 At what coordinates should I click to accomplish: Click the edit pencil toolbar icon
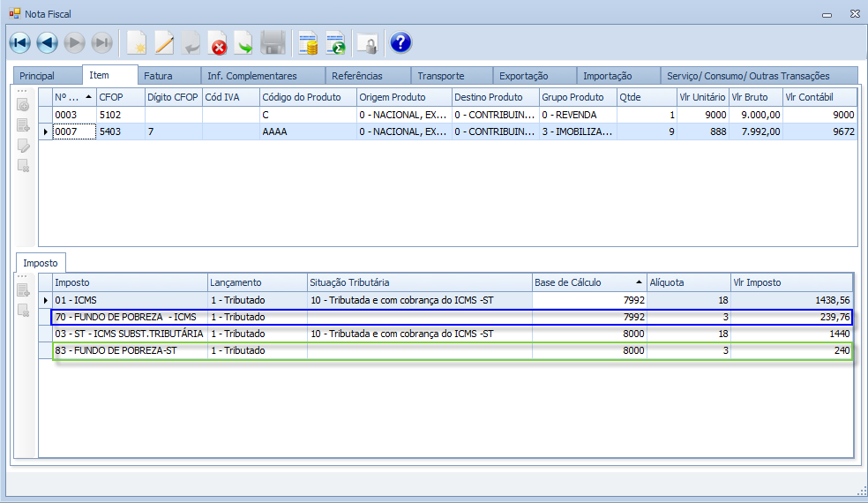(164, 42)
